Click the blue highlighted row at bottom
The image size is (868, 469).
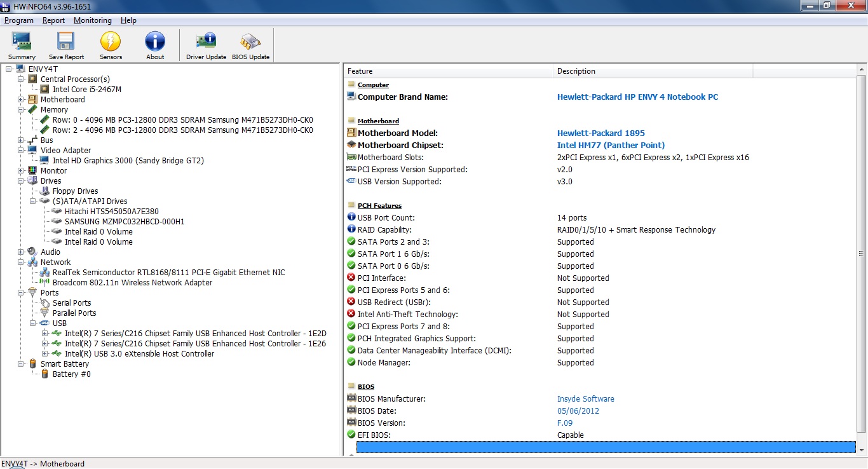tap(606, 447)
